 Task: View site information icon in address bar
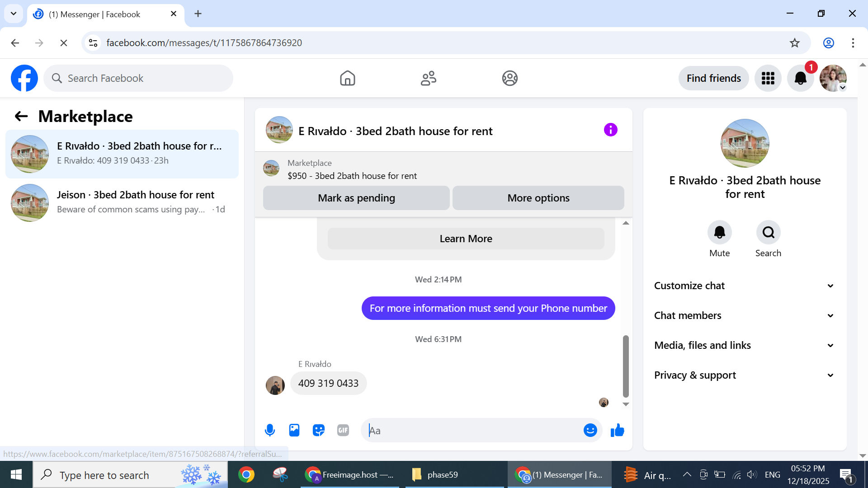click(93, 43)
